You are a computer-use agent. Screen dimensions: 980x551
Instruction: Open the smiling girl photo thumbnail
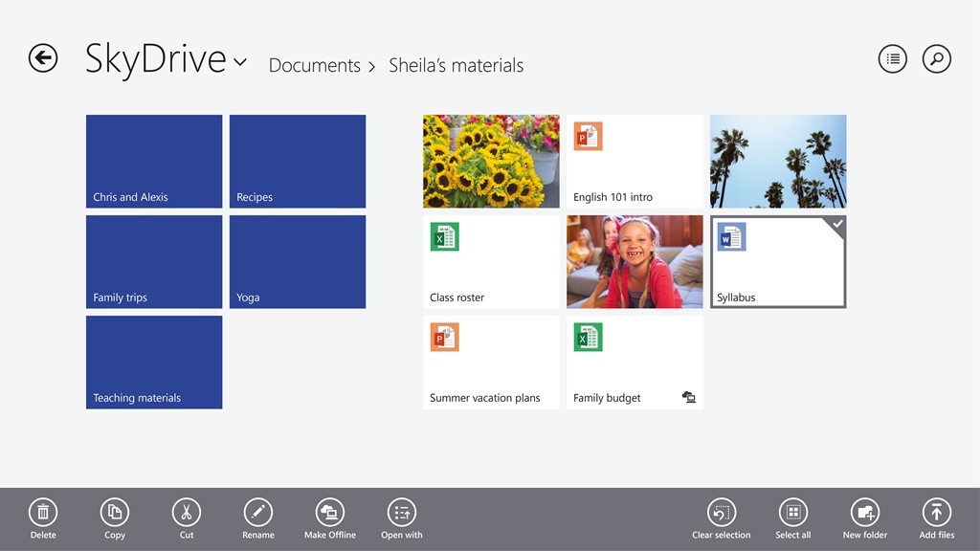[x=635, y=262]
